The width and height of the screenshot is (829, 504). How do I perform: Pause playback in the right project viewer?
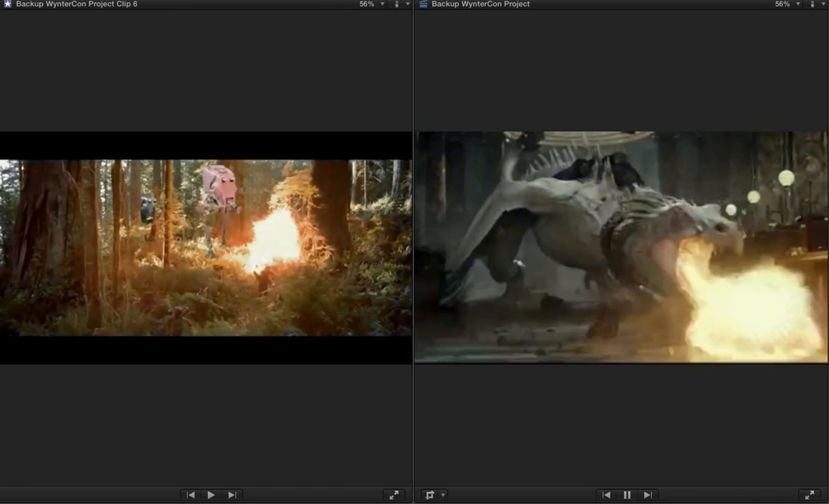[627, 495]
